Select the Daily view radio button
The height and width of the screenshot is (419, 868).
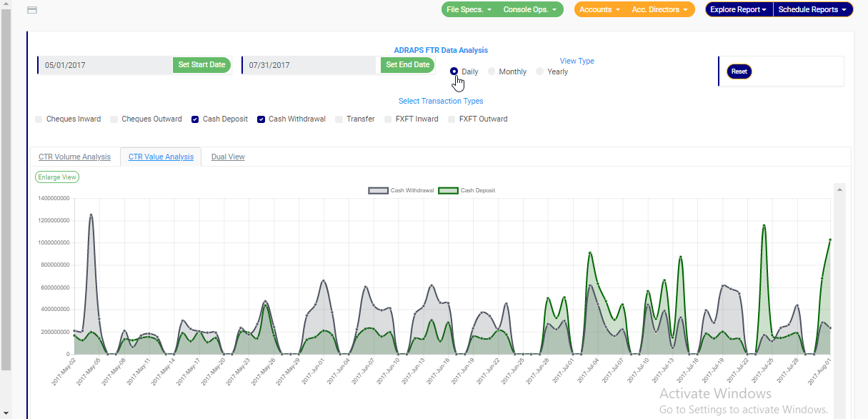[454, 72]
